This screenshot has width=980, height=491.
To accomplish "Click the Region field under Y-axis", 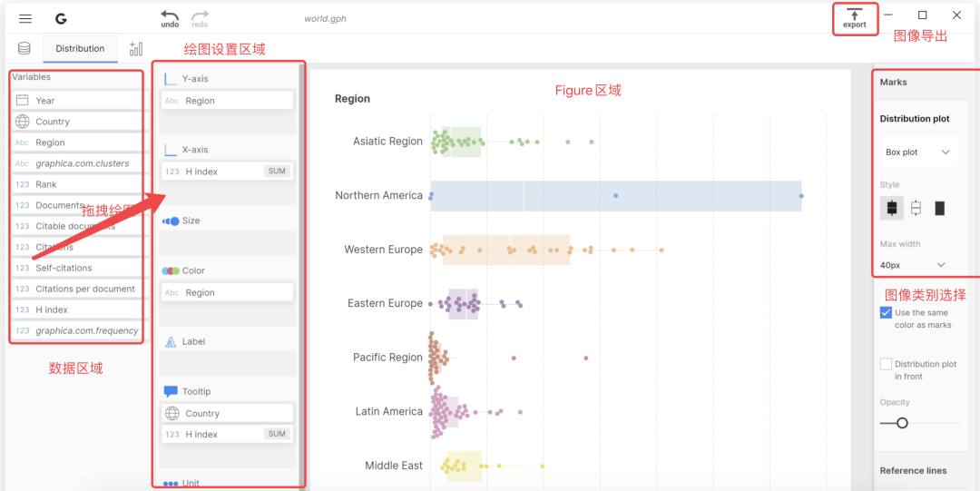I will coord(228,101).
